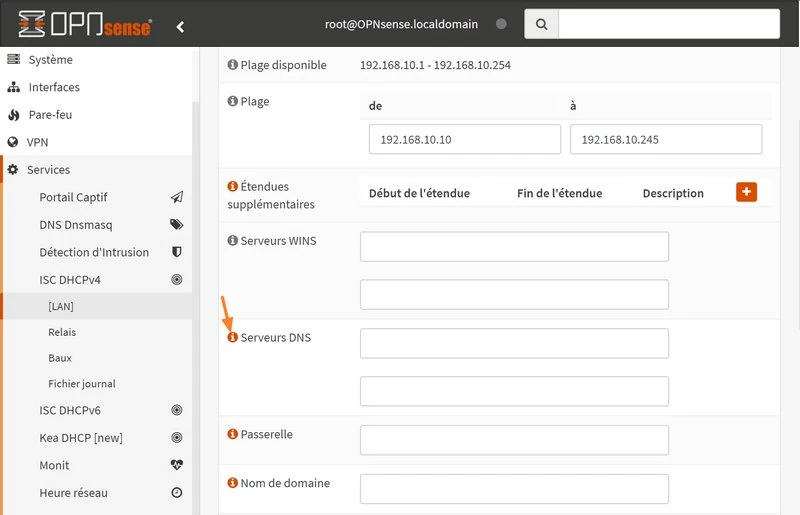This screenshot has height=515, width=800.
Task: Show help info for Nom de domaine
Action: click(233, 483)
